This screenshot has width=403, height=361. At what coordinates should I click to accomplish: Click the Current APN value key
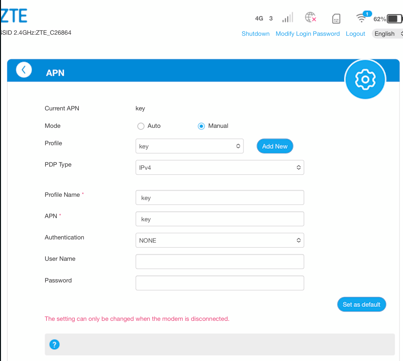[x=140, y=108]
